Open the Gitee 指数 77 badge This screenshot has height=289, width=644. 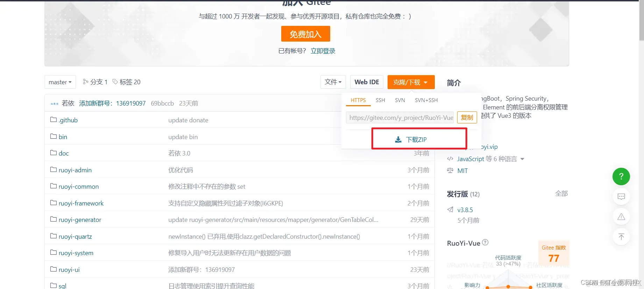click(x=554, y=253)
